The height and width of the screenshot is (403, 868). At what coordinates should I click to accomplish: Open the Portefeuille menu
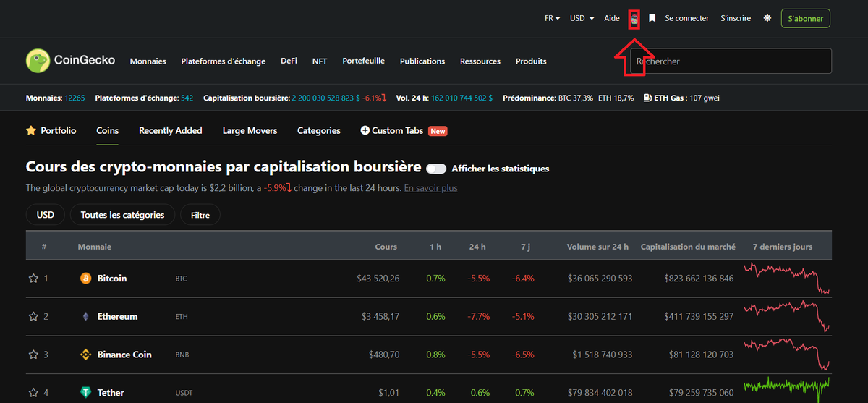(364, 61)
